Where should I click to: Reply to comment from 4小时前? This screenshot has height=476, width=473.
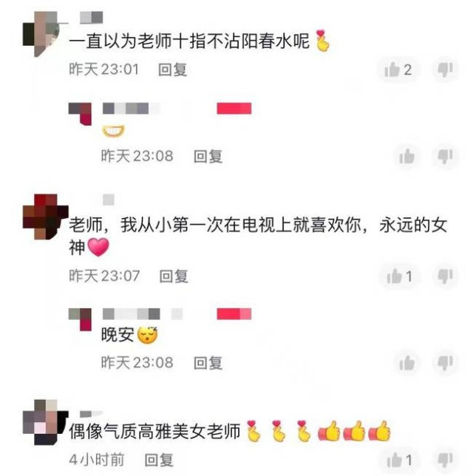coord(159,460)
